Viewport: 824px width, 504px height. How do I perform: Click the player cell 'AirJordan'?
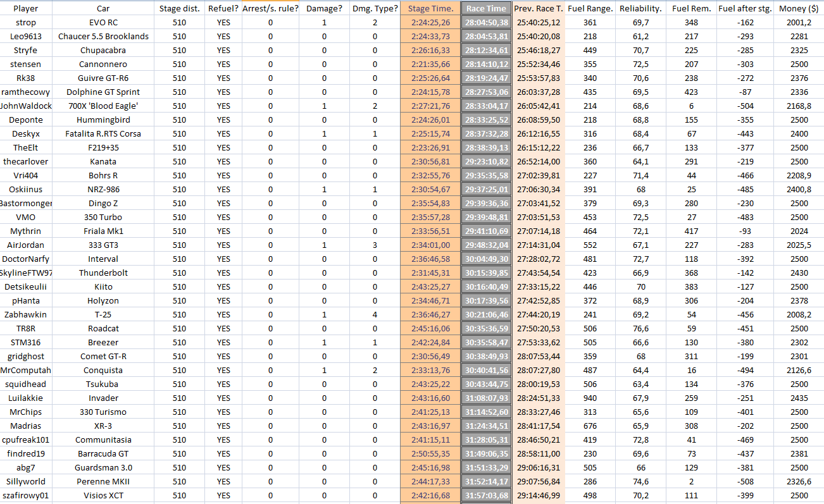26,245
